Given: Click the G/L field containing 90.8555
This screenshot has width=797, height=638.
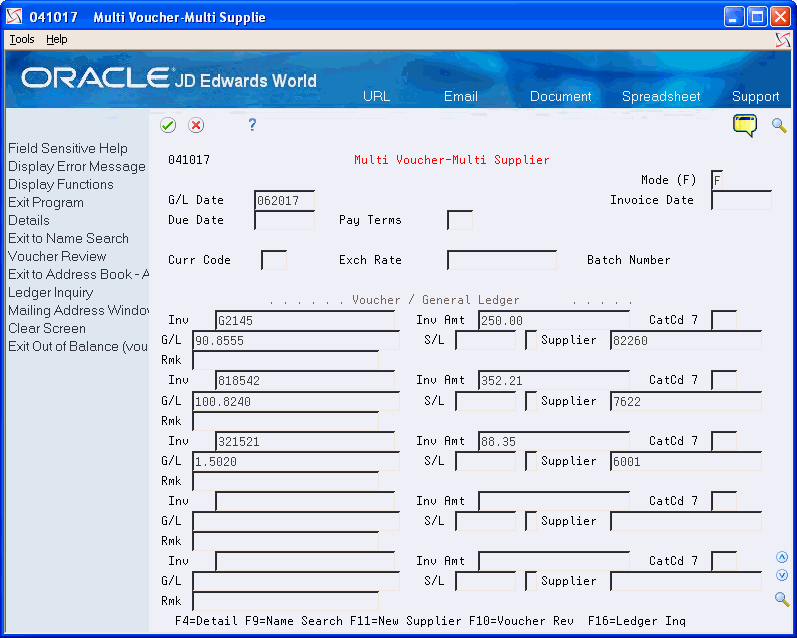Looking at the screenshot, I should coord(296,340).
